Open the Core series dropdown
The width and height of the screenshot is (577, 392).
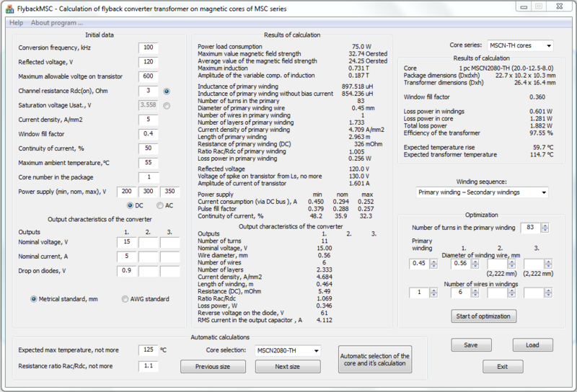520,45
